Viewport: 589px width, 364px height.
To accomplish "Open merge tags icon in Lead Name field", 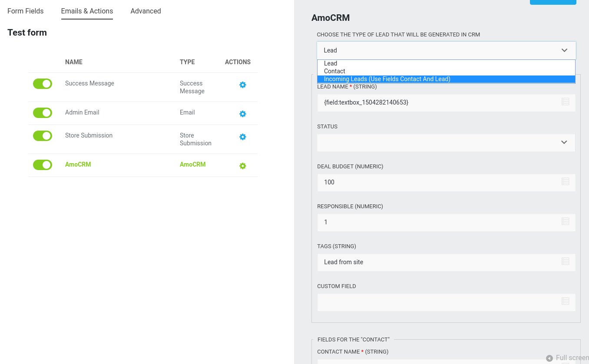I will pos(565,102).
